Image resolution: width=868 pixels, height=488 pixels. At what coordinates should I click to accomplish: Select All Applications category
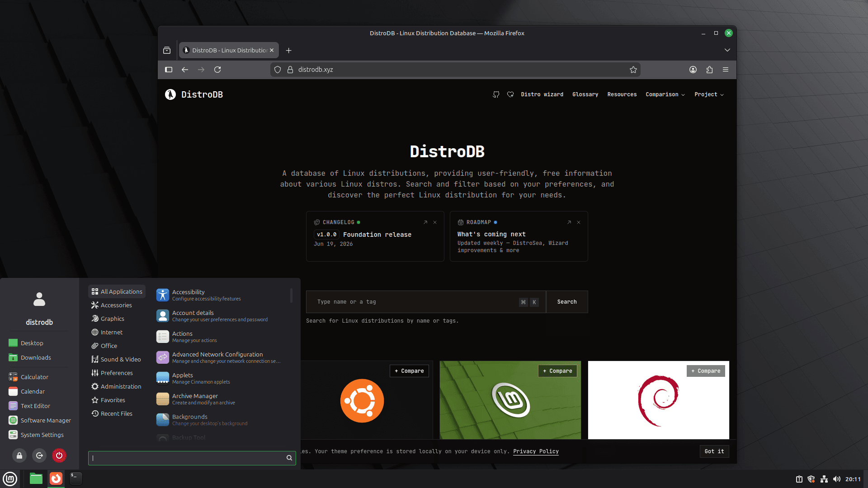pos(117,291)
